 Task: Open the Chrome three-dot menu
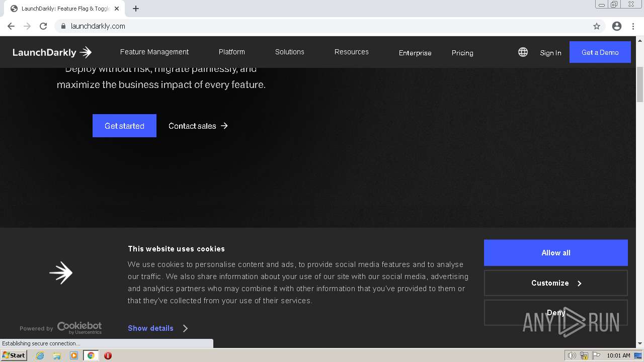coord(633,26)
